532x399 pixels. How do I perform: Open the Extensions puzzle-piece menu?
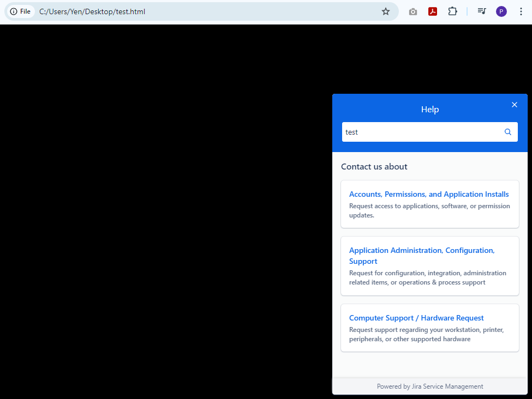tap(452, 11)
